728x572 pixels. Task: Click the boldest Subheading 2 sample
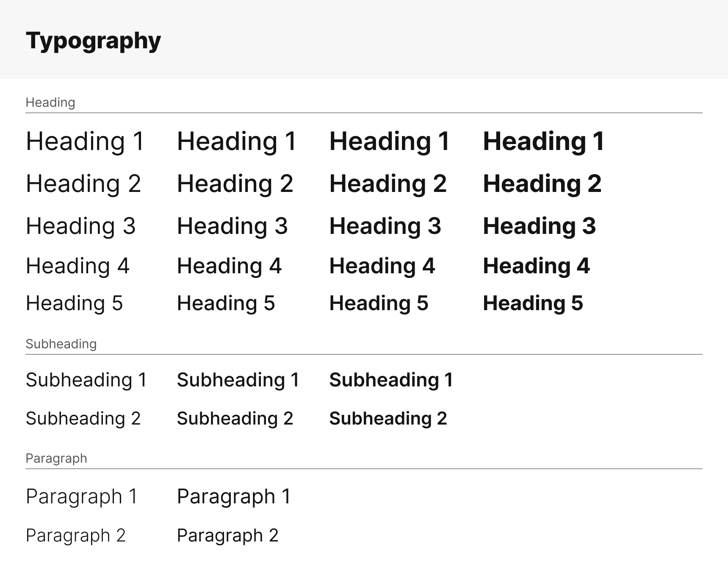click(x=388, y=419)
